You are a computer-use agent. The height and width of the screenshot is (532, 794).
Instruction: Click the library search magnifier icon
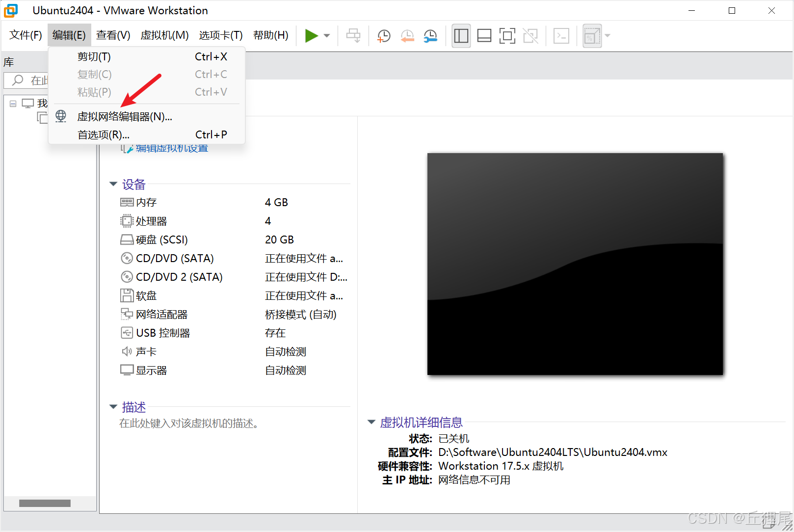click(x=18, y=80)
